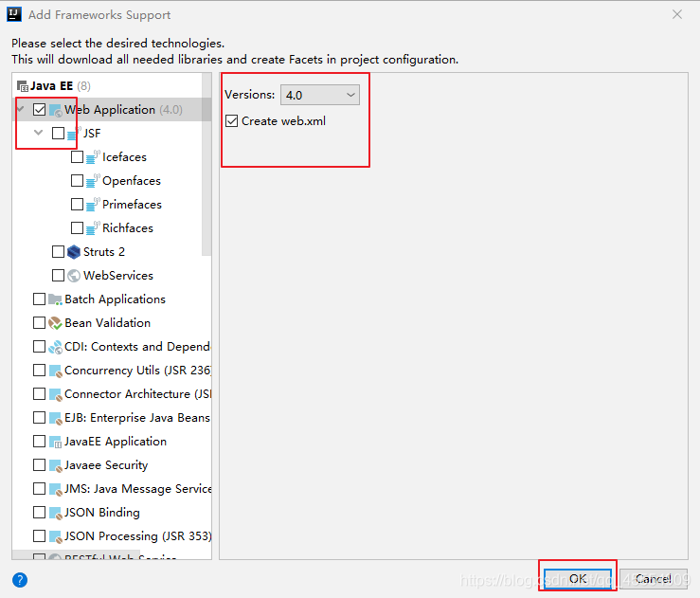Enable the WebServices checkbox
The image size is (700, 598).
tap(58, 275)
